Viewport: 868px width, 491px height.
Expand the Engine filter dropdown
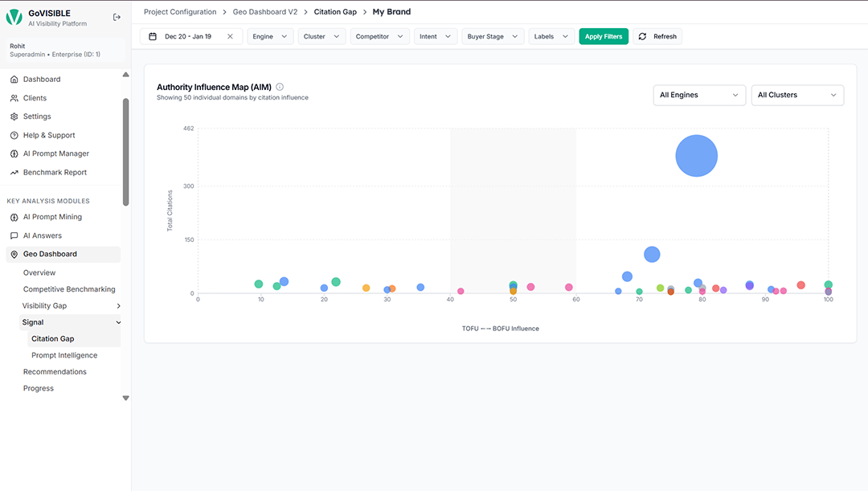270,36
